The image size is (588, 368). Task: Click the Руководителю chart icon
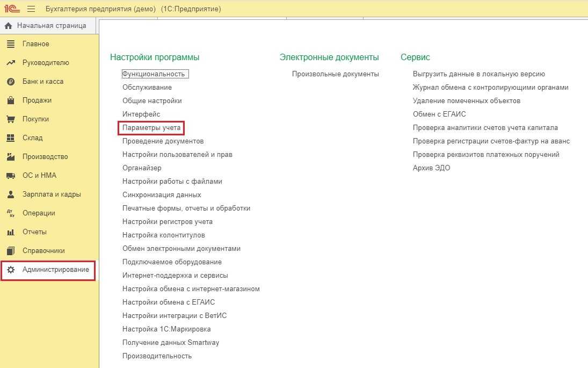coord(11,63)
